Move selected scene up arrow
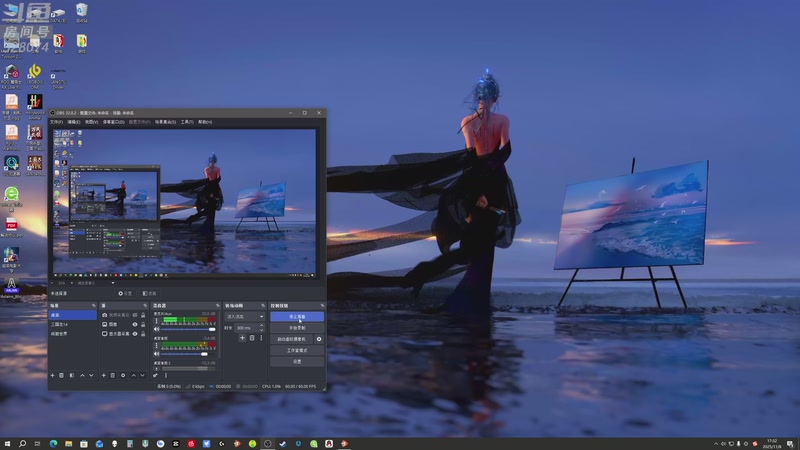The height and width of the screenshot is (450, 800). (x=82, y=376)
